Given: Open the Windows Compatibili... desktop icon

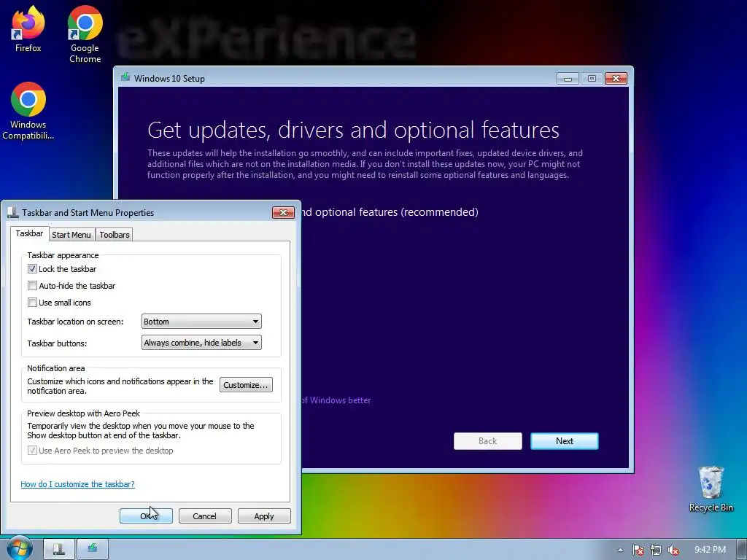Looking at the screenshot, I should (x=28, y=111).
